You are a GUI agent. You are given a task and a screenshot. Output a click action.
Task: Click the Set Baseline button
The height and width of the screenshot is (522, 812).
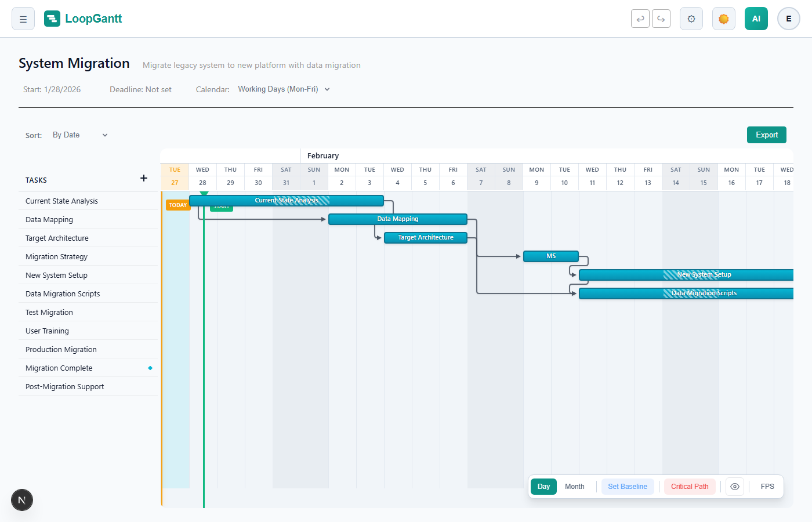tap(628, 486)
